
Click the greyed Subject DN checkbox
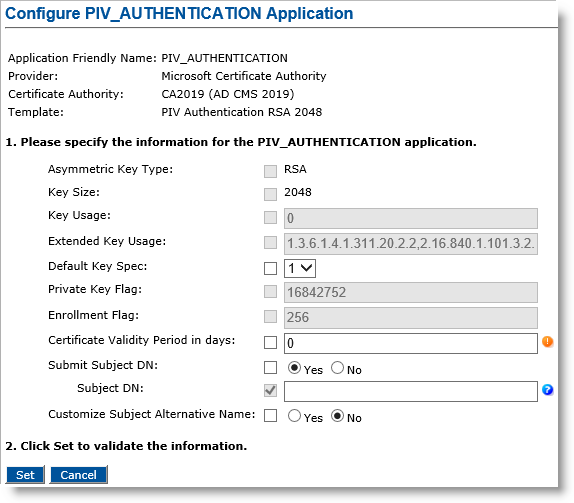[270, 390]
